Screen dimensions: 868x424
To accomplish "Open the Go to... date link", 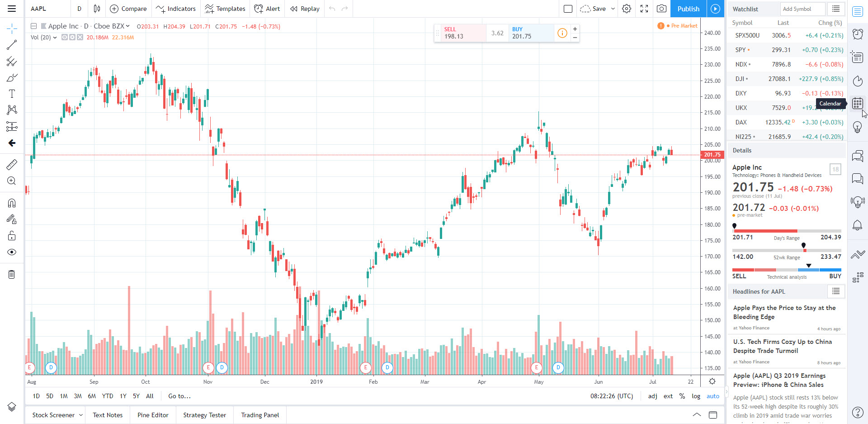I will coord(179,396).
